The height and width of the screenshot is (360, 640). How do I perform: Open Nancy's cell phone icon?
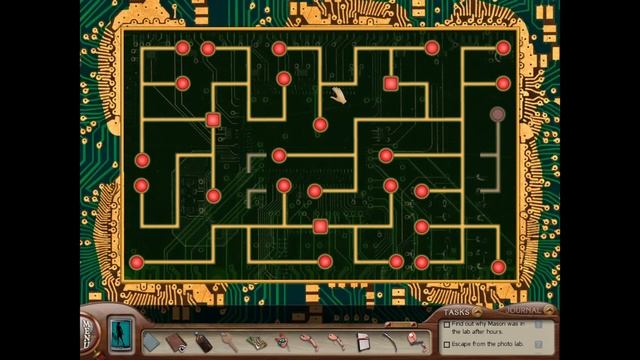click(121, 335)
